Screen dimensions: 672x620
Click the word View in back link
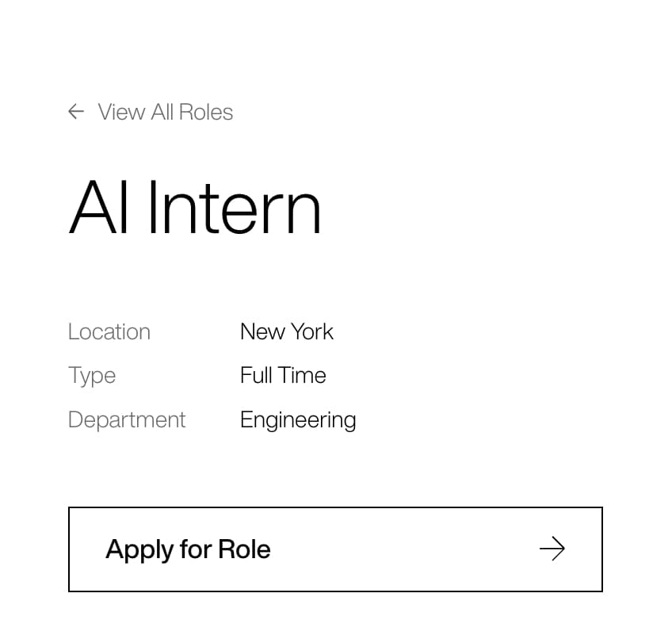pyautogui.click(x=121, y=112)
